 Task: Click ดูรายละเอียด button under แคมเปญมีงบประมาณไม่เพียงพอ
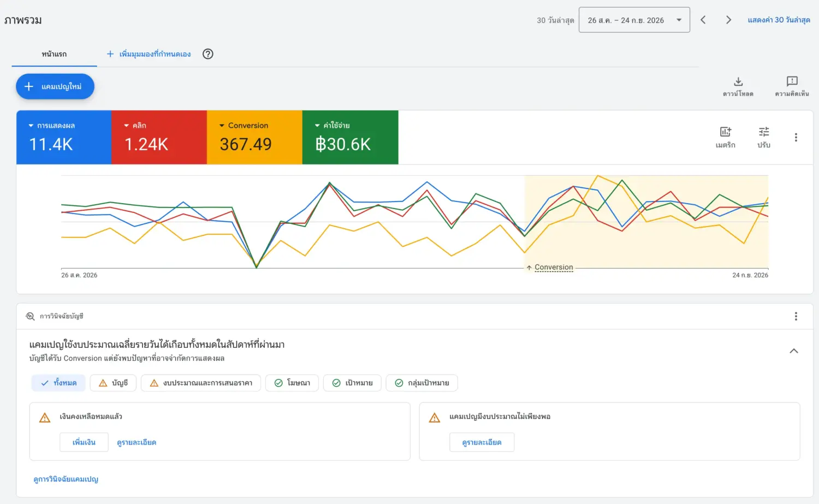click(482, 442)
